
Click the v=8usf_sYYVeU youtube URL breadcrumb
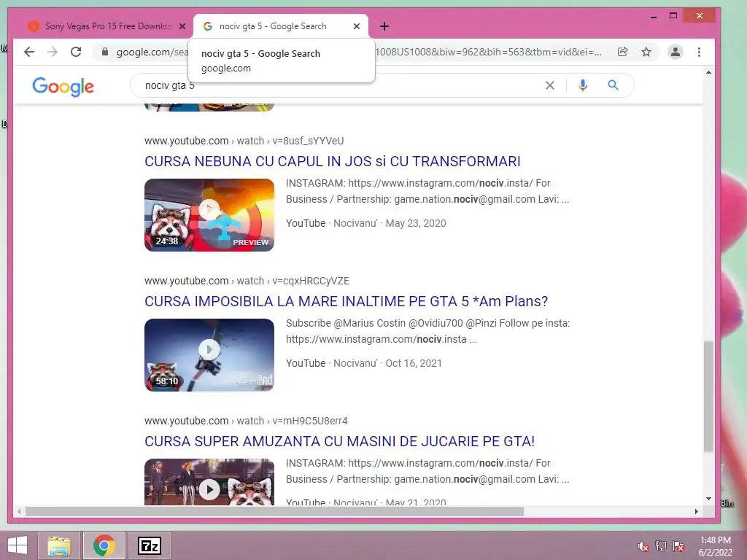244,141
